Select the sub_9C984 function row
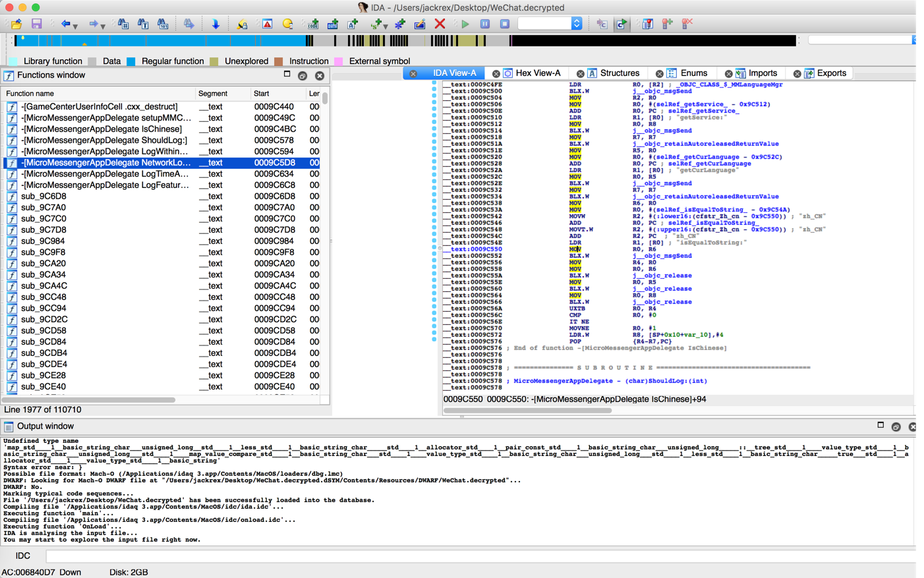 [43, 241]
